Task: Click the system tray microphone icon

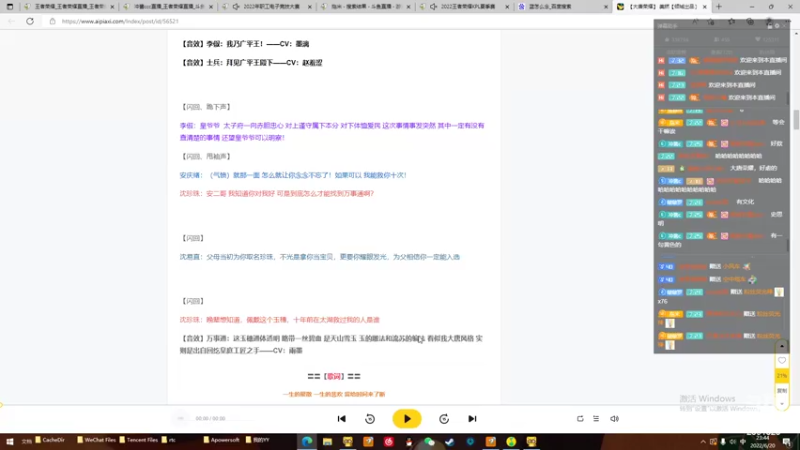Action: pos(723,442)
